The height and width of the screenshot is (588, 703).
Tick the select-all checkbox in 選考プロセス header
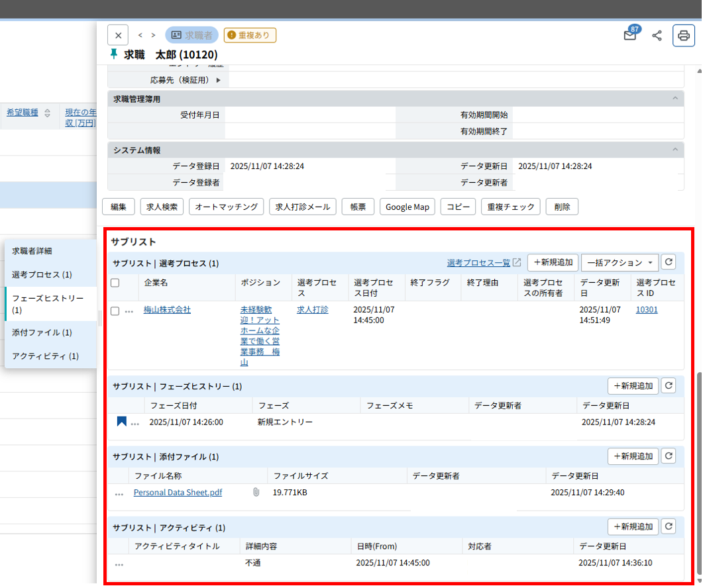coord(115,283)
